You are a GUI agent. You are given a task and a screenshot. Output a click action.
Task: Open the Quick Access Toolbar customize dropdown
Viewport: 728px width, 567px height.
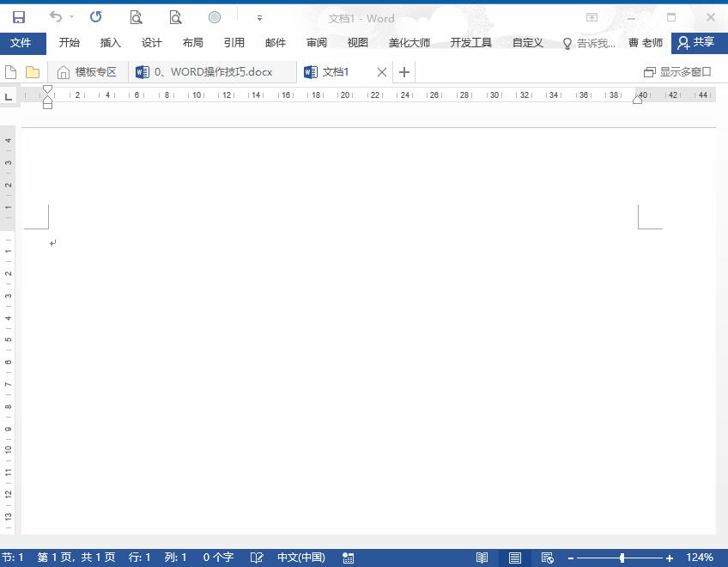click(x=259, y=16)
